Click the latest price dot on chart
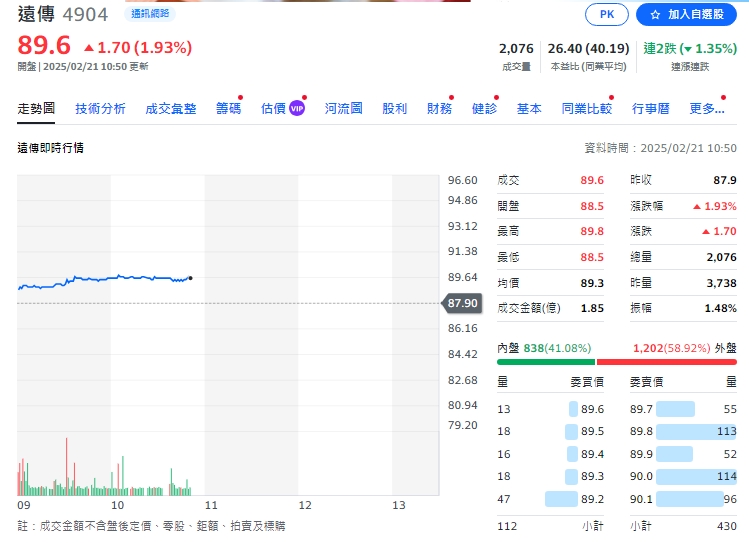The height and width of the screenshot is (543, 749). [191, 278]
